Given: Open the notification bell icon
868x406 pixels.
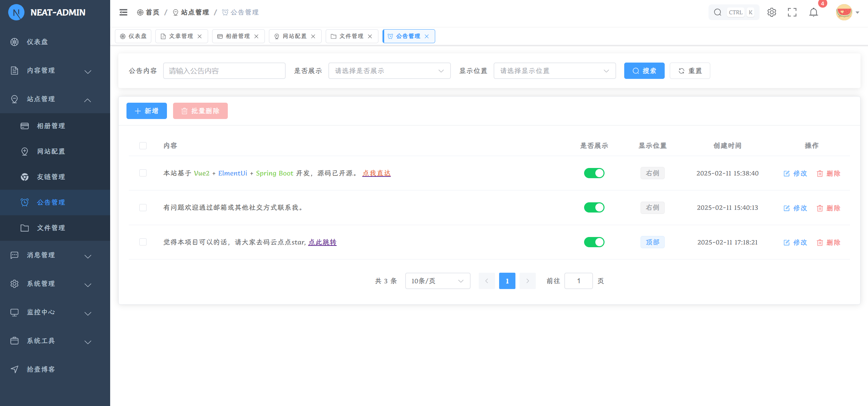Looking at the screenshot, I should click(813, 12).
